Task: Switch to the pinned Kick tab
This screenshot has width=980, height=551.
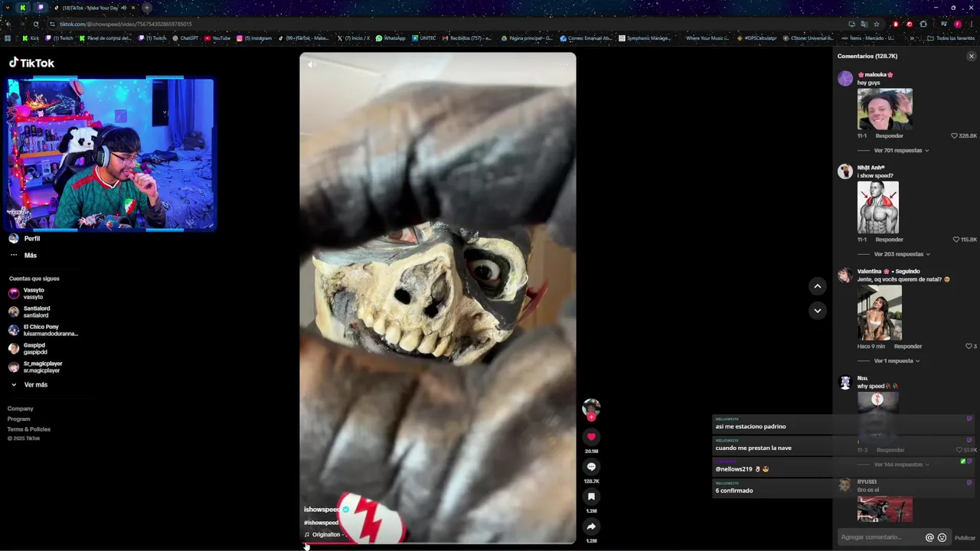Action: 23,8
